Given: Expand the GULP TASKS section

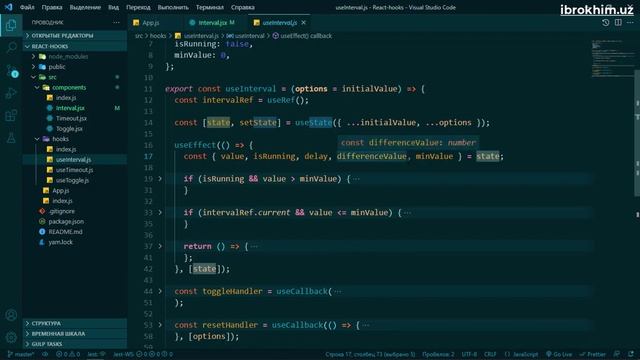Looking at the screenshot, I should [x=75, y=344].
